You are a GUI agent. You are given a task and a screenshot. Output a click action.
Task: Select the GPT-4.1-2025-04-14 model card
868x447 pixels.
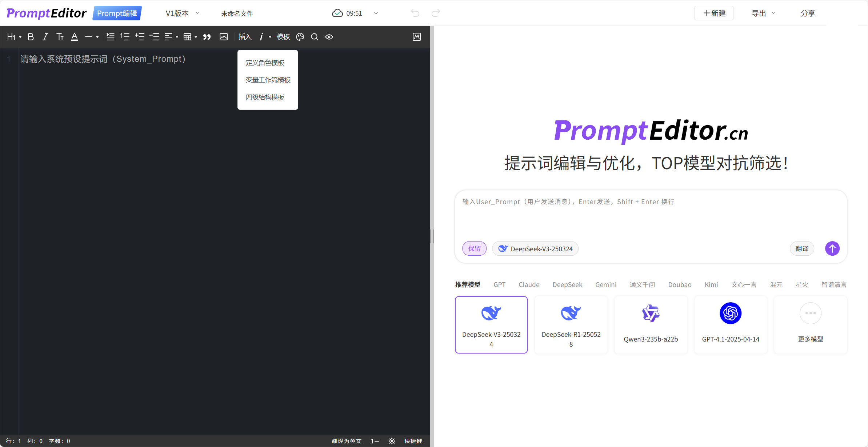(x=731, y=324)
